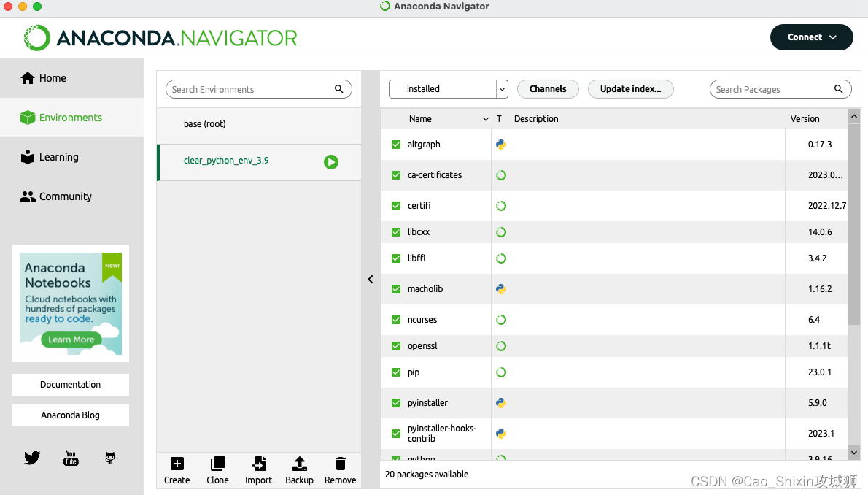Click the conda type icon for ncurses
This screenshot has height=495, width=868.
tap(501, 320)
